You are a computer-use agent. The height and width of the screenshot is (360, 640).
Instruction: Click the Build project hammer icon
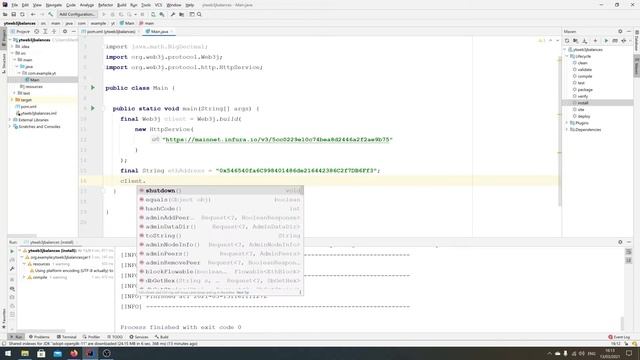pyautogui.click(x=51, y=14)
